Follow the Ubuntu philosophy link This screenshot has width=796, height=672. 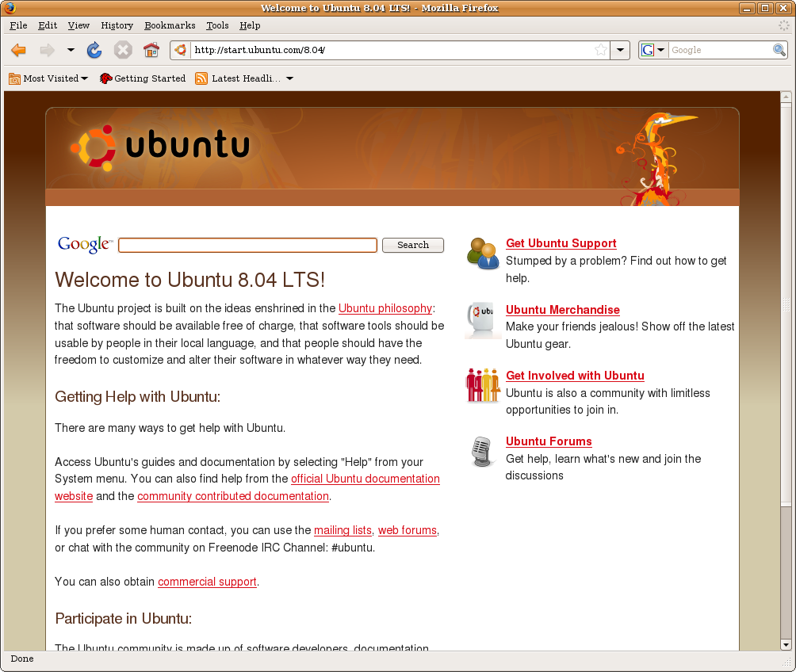385,308
